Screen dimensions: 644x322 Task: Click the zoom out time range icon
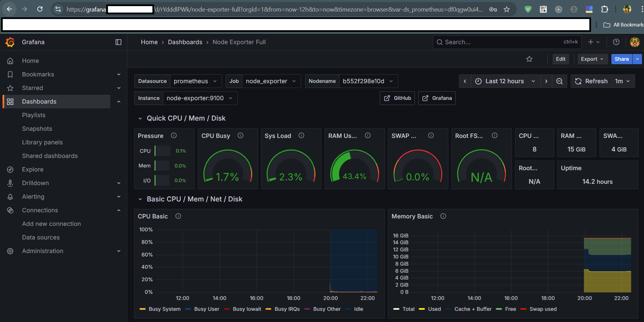tap(559, 81)
